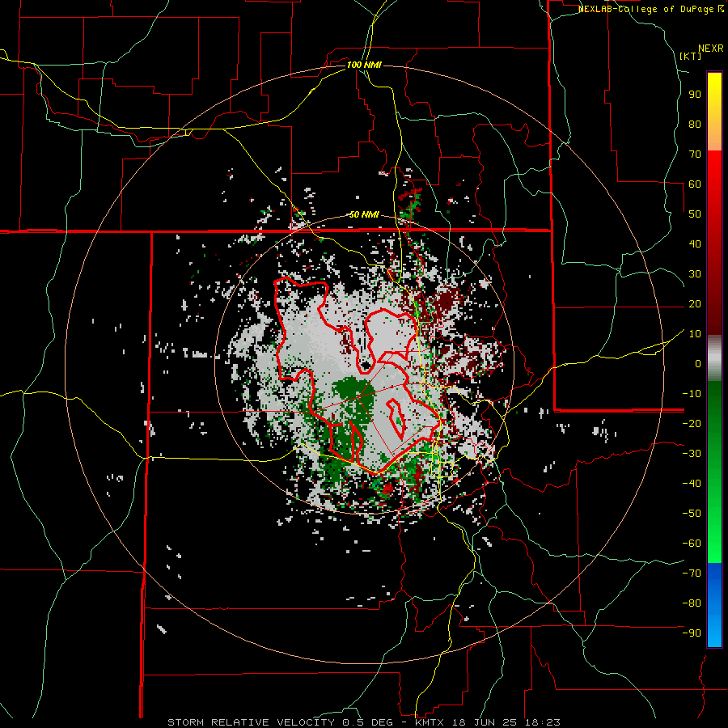
Task: Select the 70 value on the velocity scale
Action: (x=695, y=154)
